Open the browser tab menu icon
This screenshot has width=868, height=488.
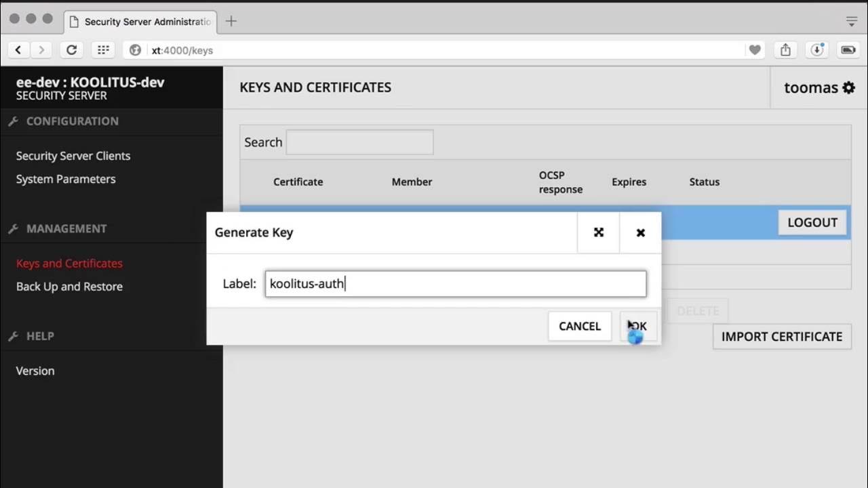click(x=852, y=21)
